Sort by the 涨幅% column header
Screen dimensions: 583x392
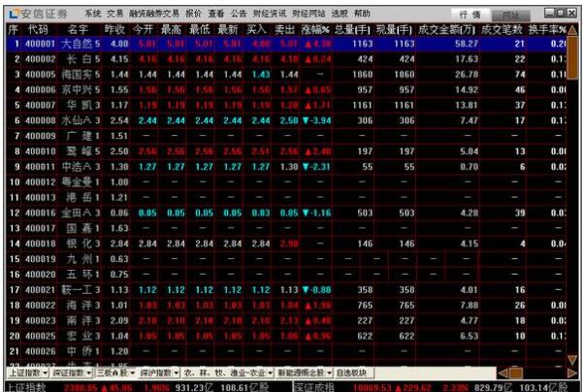point(315,29)
